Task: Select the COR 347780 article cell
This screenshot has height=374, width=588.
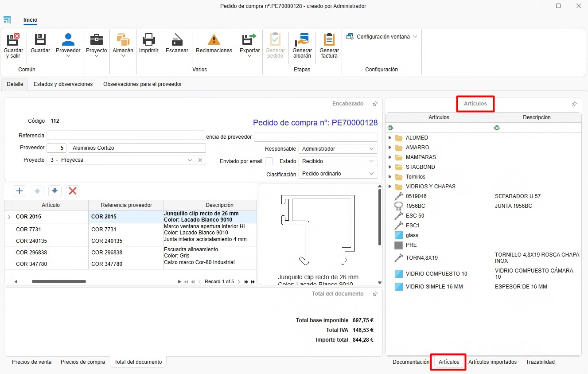Action: 51,264
